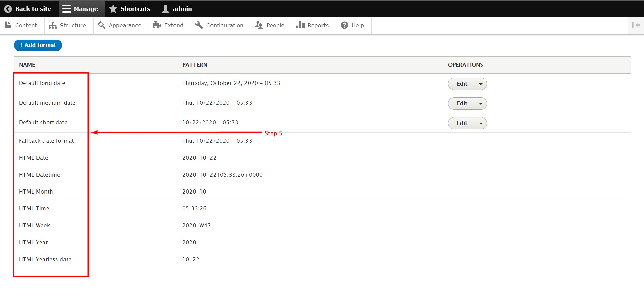Click the Manage hamburger icon
644x302 pixels.
[67, 9]
